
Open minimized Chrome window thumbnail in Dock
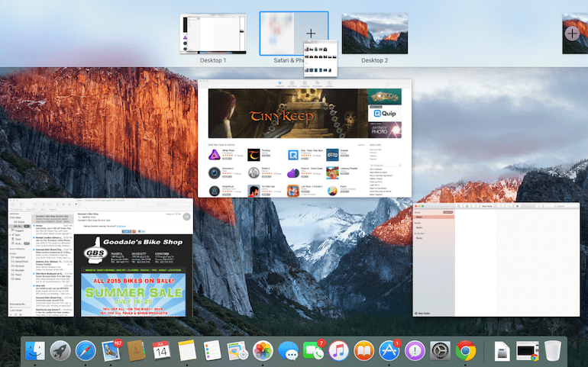(527, 351)
